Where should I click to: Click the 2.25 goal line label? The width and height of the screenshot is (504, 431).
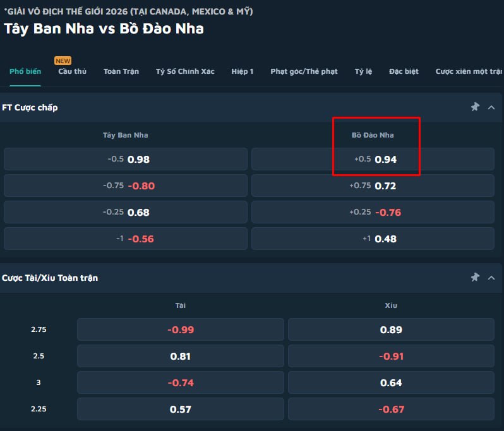39,409
